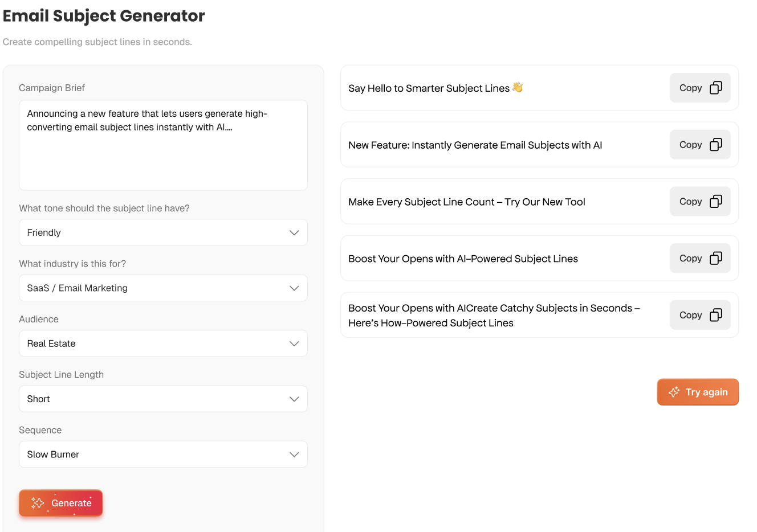Click the copy icon next to 'Make Every Subject Line Count'

716,201
